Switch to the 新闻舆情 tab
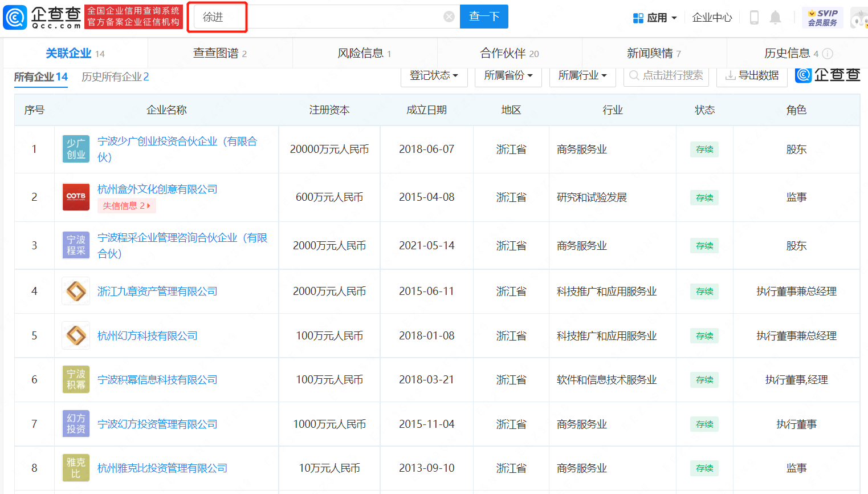Screen dimensions: 868x494 pos(654,54)
